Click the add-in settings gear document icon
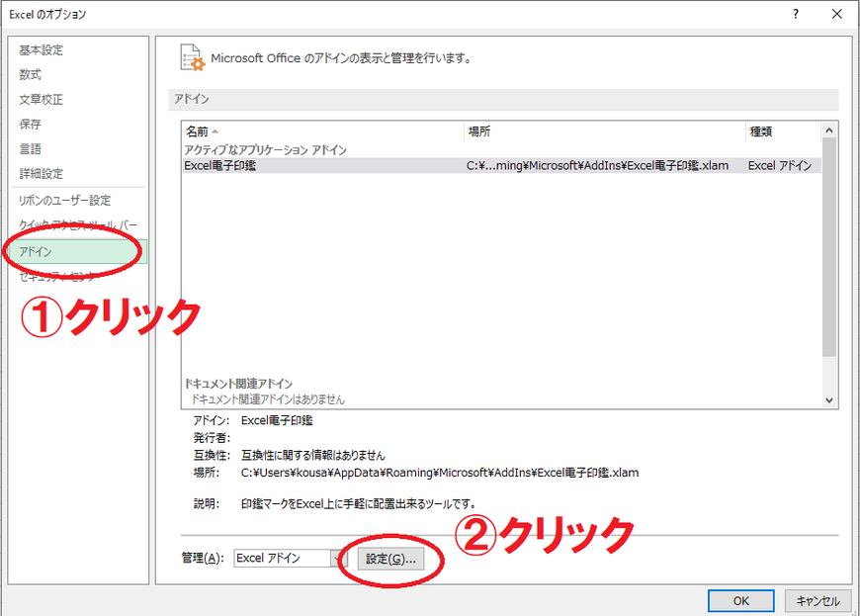This screenshot has height=616, width=860. coord(193,57)
